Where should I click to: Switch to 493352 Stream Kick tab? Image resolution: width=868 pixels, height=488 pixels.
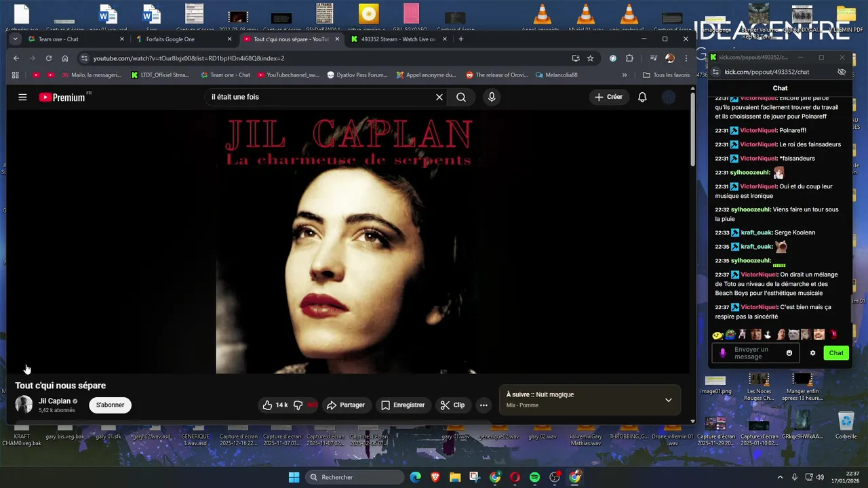[399, 39]
